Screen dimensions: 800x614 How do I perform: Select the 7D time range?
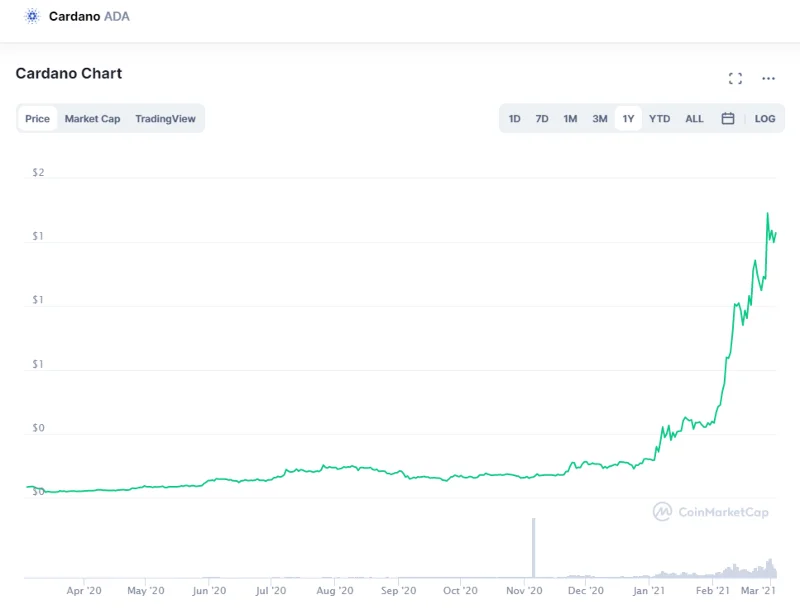pos(542,118)
